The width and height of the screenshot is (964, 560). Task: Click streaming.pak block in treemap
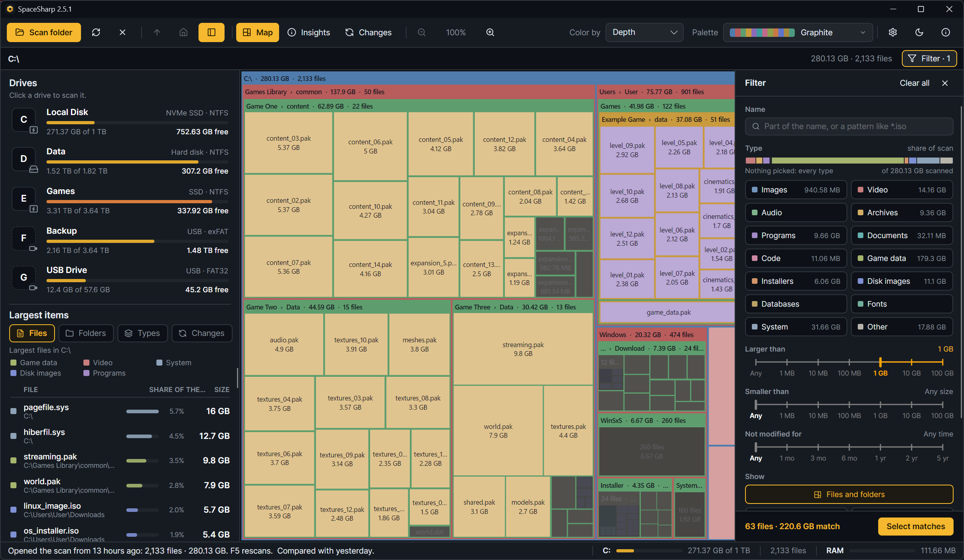(x=523, y=349)
